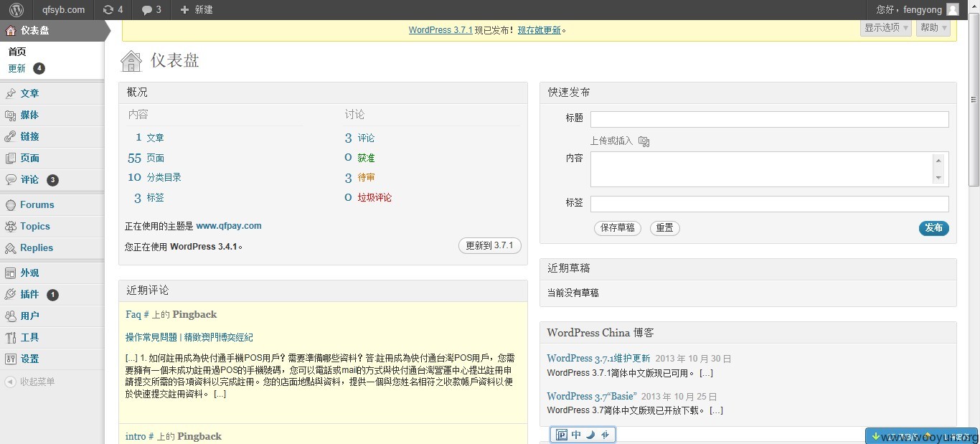Click the page vertical scrollbar thumb

974,99
